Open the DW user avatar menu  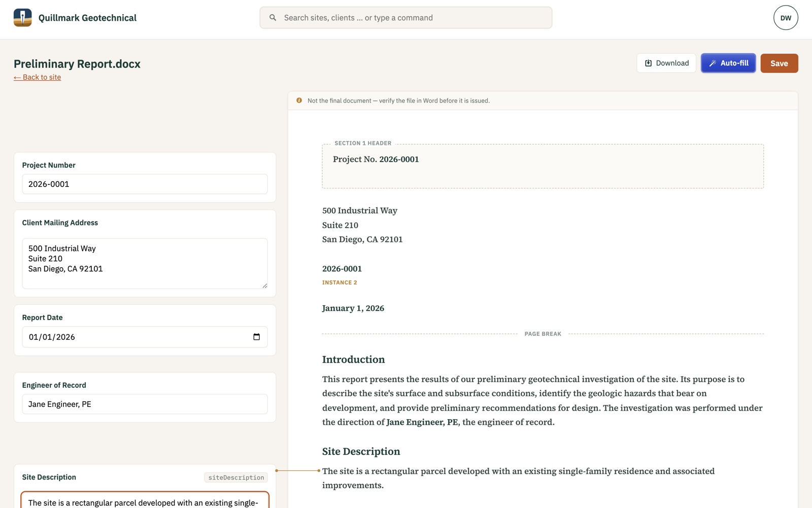(786, 18)
